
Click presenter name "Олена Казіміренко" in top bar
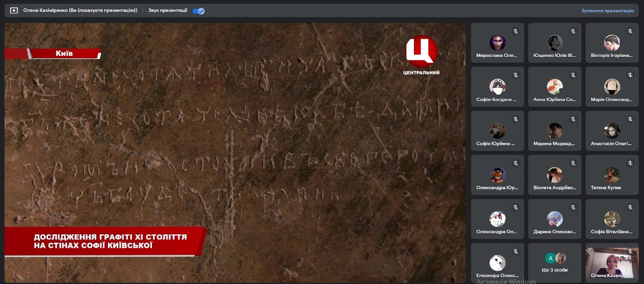(x=80, y=10)
